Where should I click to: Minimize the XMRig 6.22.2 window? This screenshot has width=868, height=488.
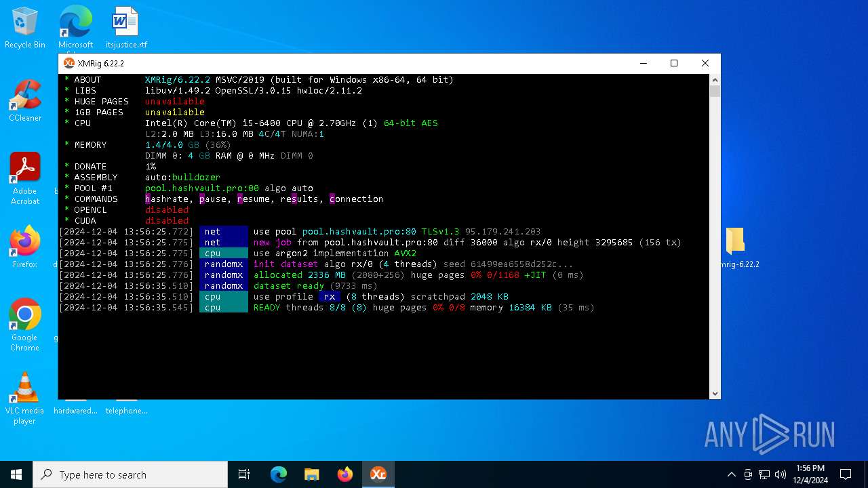pyautogui.click(x=643, y=63)
